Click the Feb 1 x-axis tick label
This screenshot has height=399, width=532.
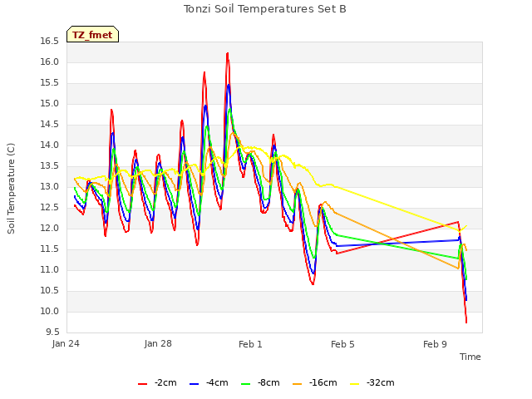point(250,344)
